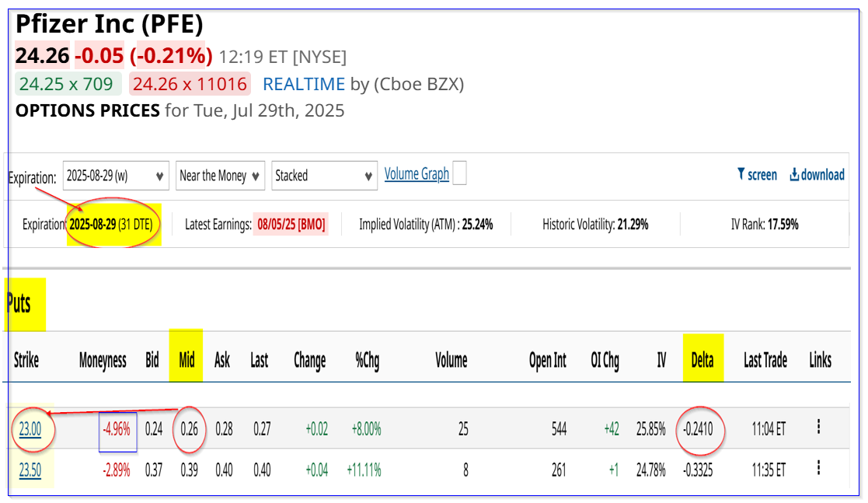Open the 23.50 strike link

point(30,470)
